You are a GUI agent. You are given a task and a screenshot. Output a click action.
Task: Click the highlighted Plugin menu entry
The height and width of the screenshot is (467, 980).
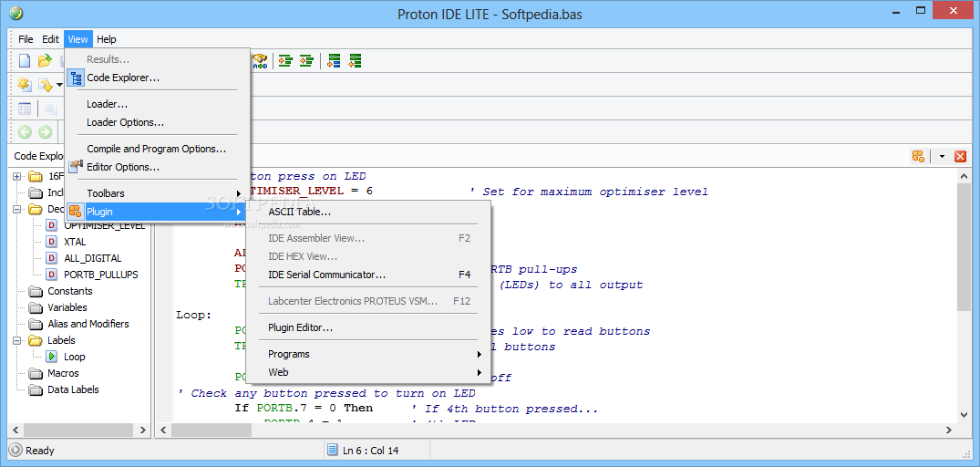(158, 212)
